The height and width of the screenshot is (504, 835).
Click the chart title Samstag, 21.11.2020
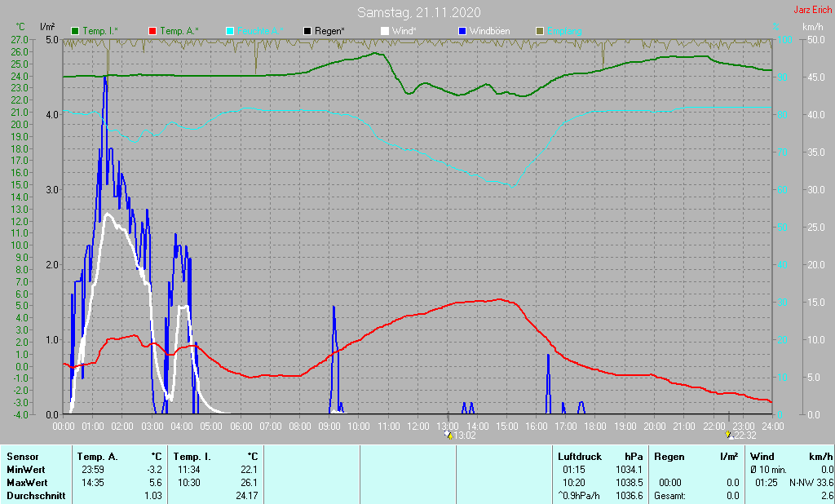(x=419, y=12)
